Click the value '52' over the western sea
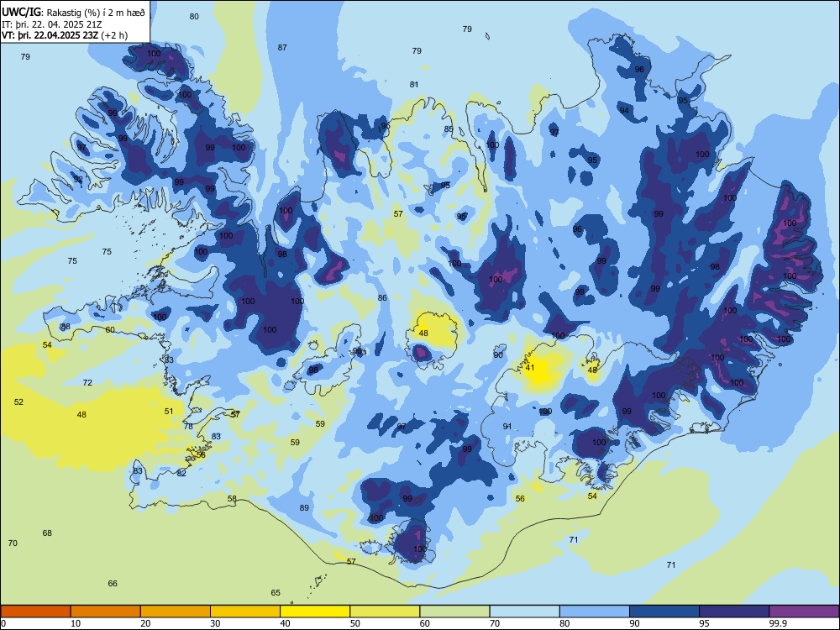840x630 pixels. [18, 402]
